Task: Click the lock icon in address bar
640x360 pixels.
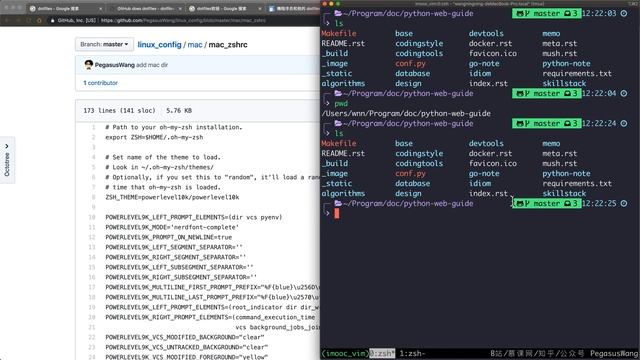Action: click(53, 20)
